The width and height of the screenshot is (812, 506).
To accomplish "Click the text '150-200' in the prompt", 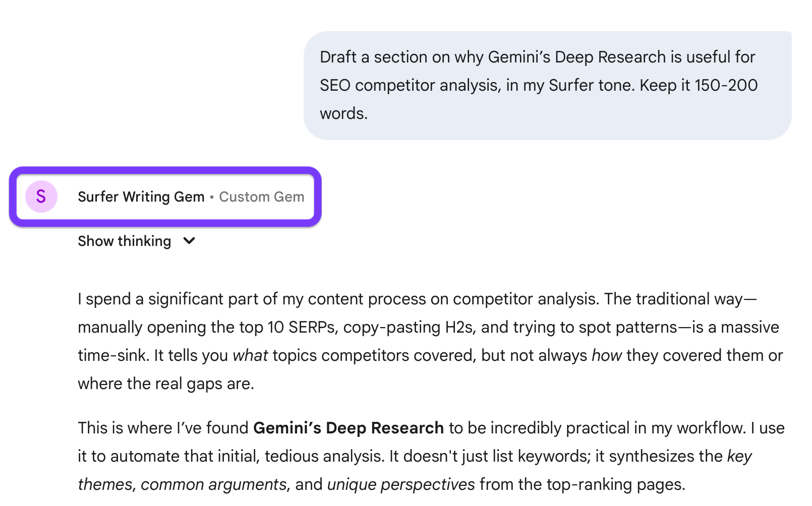I will pos(726,85).
